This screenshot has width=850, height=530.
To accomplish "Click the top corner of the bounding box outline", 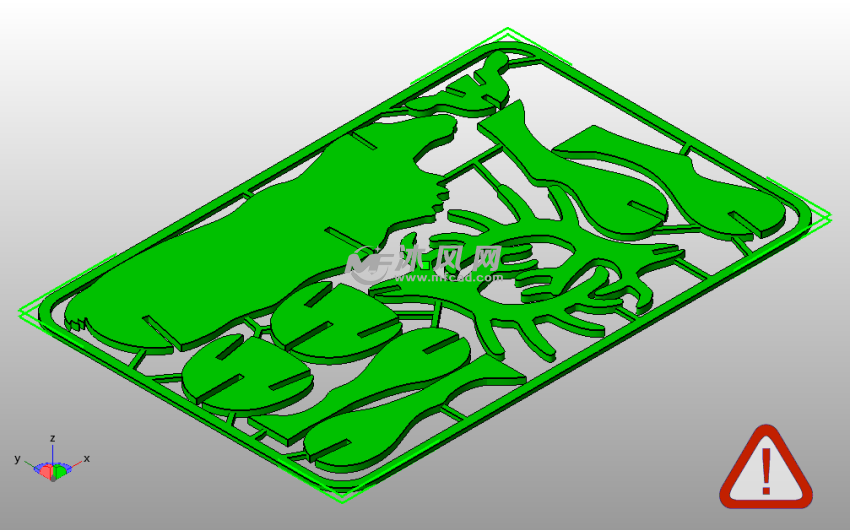I will coord(509,32).
